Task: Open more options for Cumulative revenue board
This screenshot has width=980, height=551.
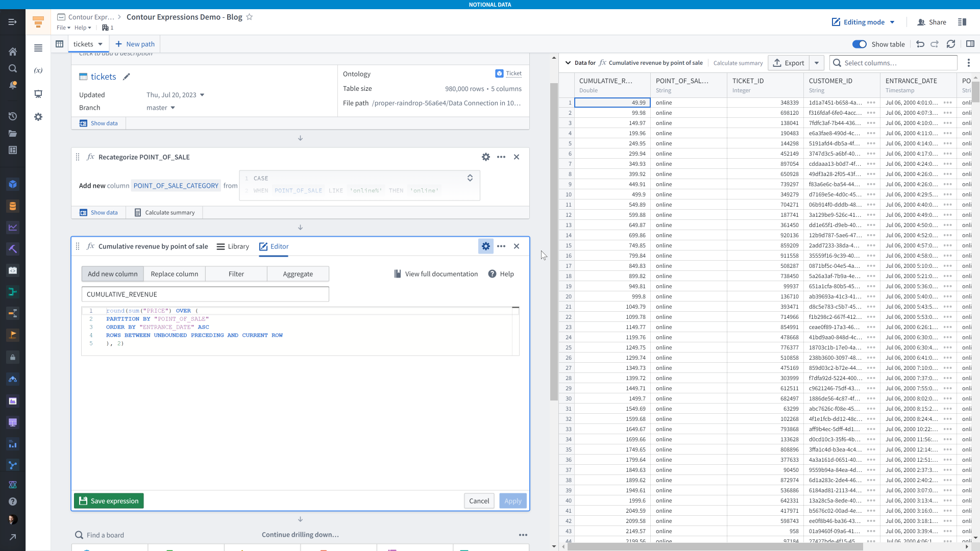Action: [501, 246]
